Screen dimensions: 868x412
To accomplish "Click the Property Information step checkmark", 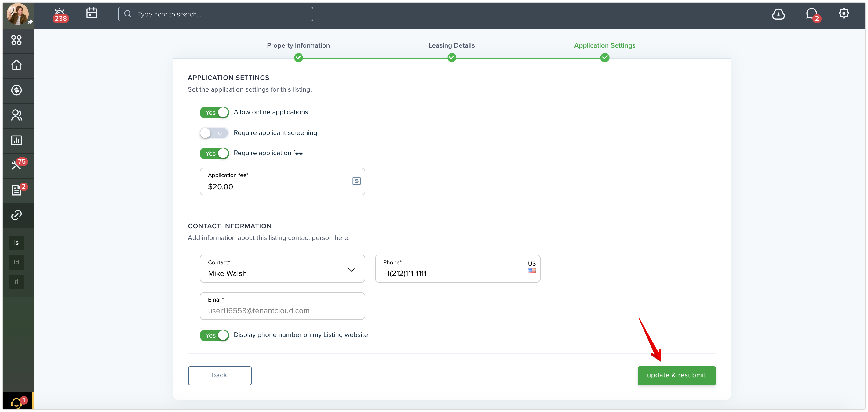I will tap(298, 58).
